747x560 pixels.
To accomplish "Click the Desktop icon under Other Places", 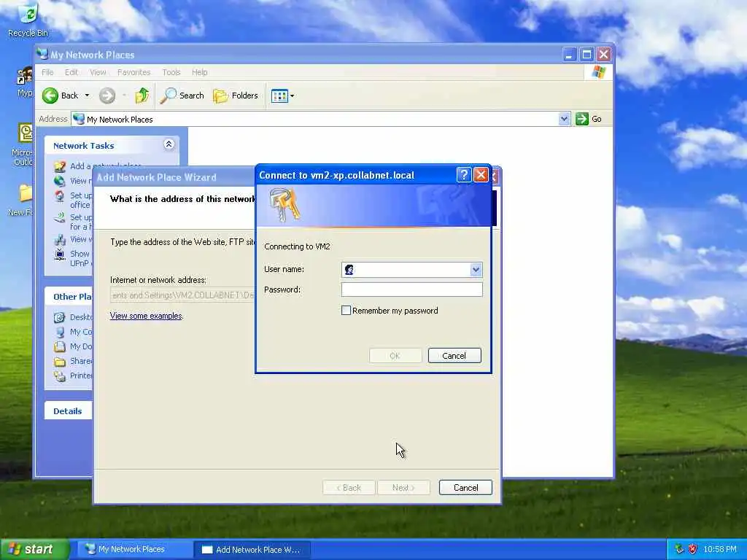I will click(60, 317).
